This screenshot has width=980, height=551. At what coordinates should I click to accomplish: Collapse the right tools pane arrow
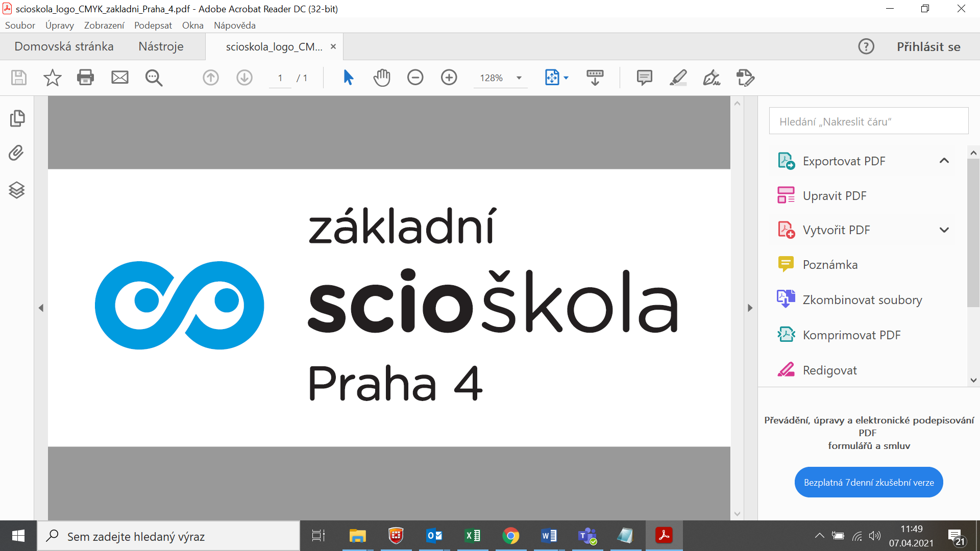[750, 308]
